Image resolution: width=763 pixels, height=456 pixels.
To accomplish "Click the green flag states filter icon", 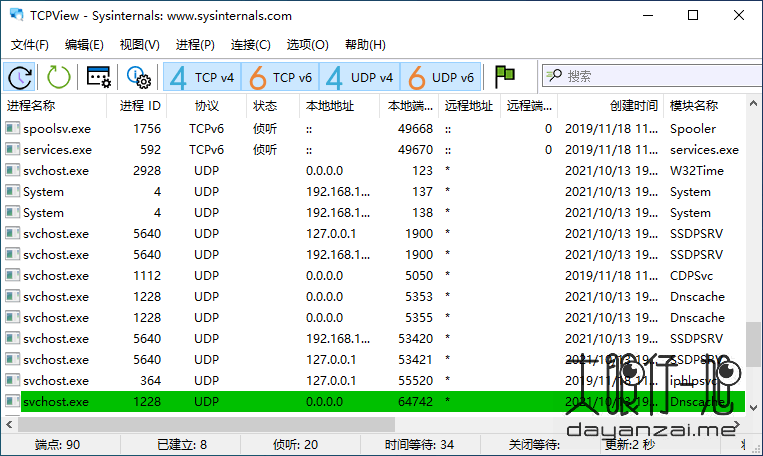I will click(505, 76).
